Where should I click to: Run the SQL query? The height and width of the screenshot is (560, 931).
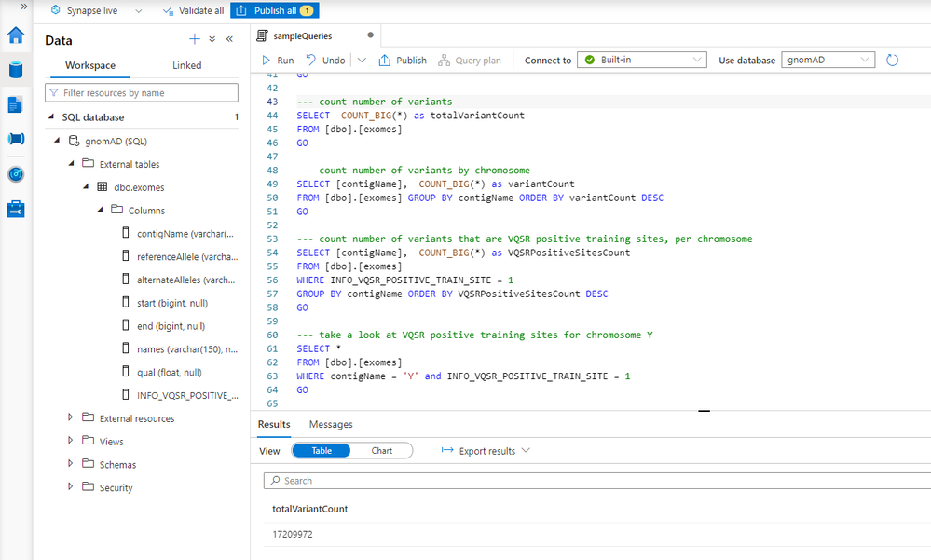pyautogui.click(x=278, y=60)
